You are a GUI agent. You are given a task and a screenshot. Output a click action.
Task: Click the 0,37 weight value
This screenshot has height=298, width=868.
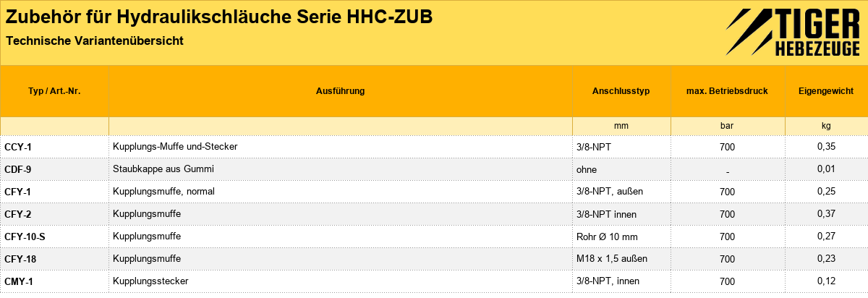click(826, 214)
